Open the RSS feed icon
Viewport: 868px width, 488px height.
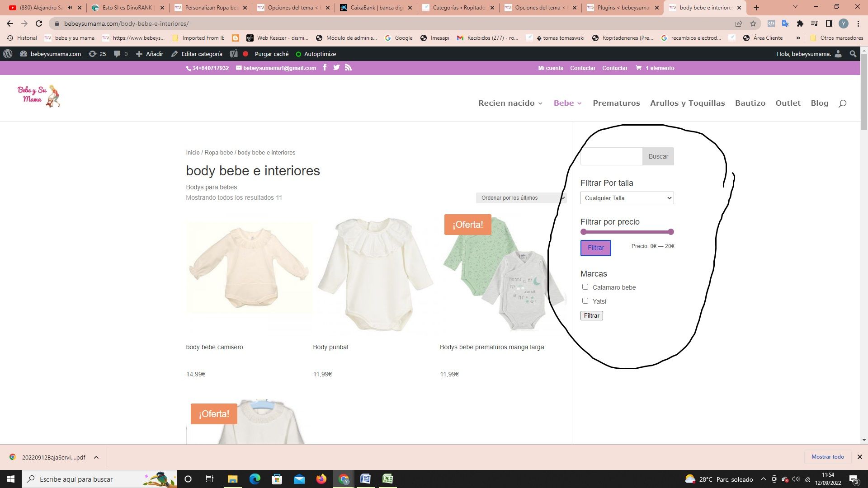tap(348, 67)
